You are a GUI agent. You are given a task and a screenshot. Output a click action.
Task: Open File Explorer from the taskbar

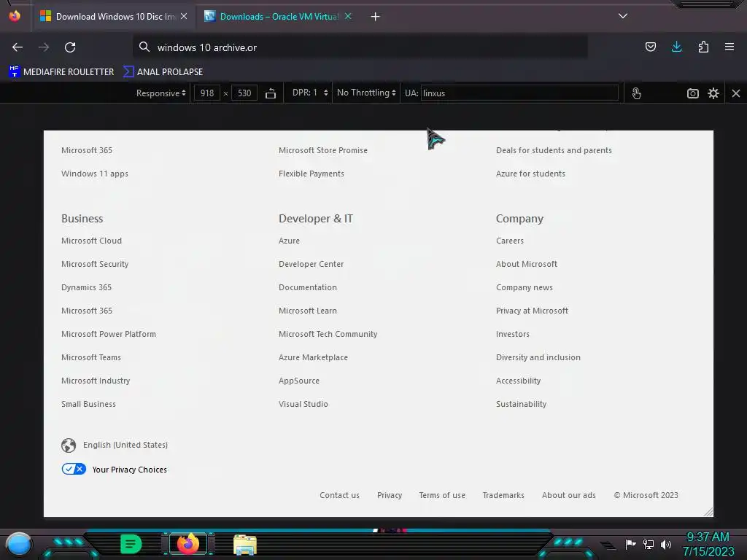point(245,545)
